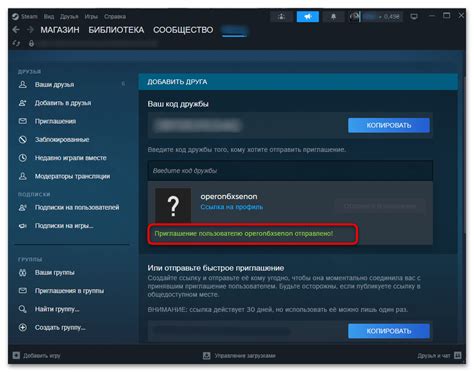Click the Или отправьте быстрое приглашение heading
474x372 pixels.
point(216,268)
